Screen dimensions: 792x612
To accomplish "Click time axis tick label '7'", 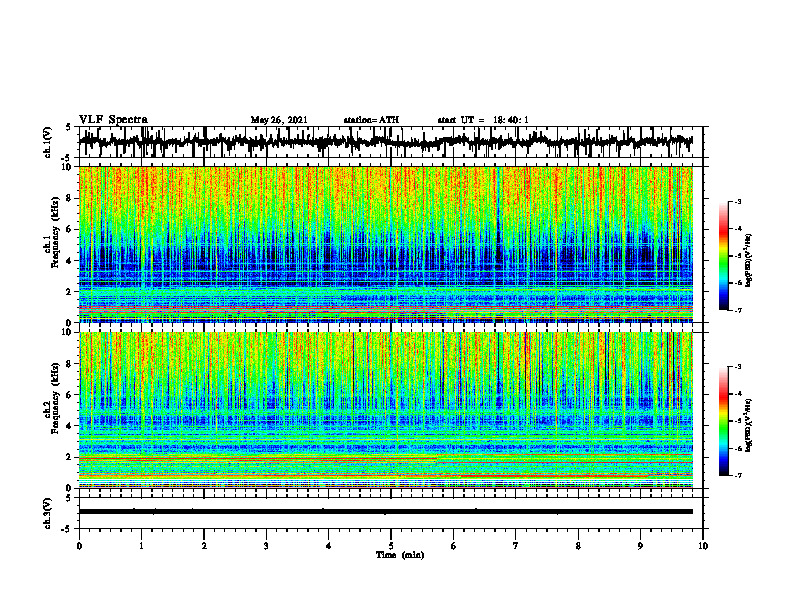I will [x=516, y=546].
